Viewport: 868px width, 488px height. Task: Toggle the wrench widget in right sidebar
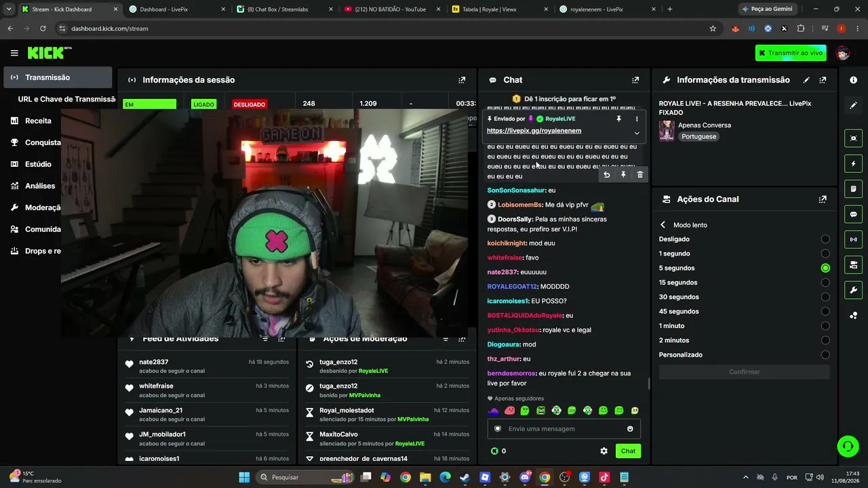click(853, 290)
